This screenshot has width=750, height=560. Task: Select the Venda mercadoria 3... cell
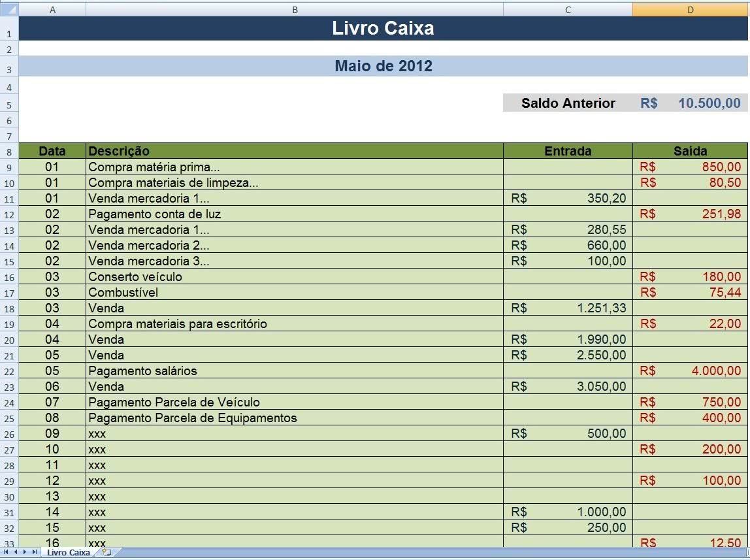pos(295,261)
